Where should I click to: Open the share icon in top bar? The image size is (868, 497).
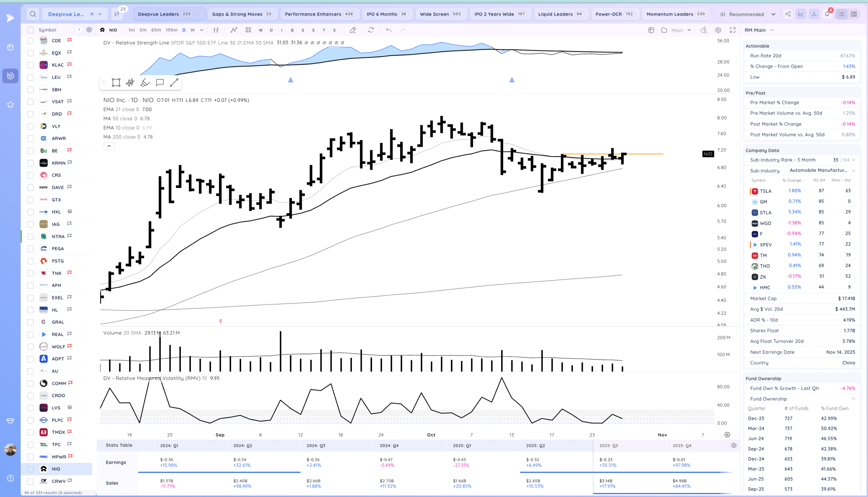[788, 14]
